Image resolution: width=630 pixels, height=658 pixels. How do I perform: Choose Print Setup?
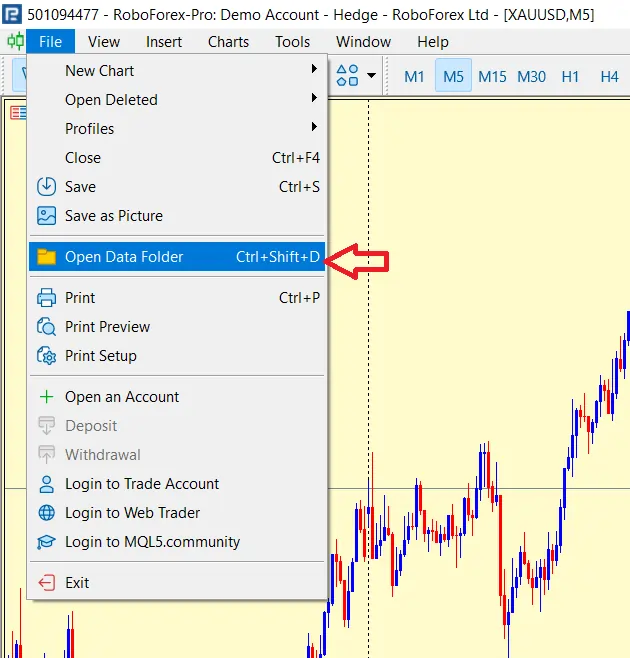(177, 356)
